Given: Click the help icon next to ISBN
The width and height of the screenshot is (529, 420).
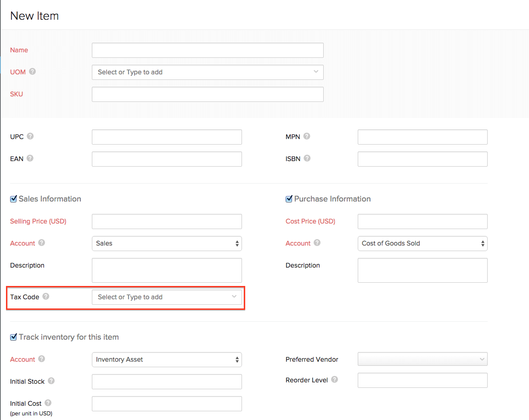Looking at the screenshot, I should pos(307,158).
